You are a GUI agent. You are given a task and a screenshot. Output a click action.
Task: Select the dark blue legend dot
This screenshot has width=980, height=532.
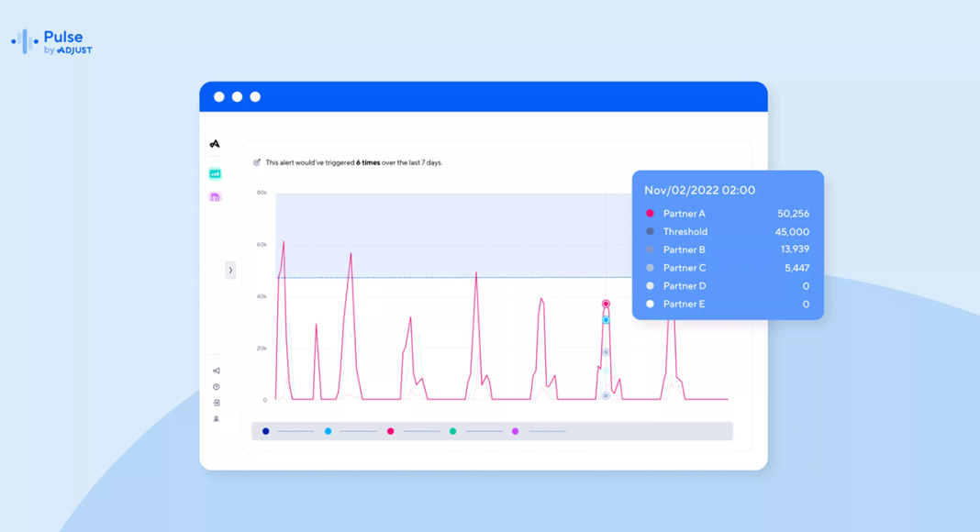[265, 431]
